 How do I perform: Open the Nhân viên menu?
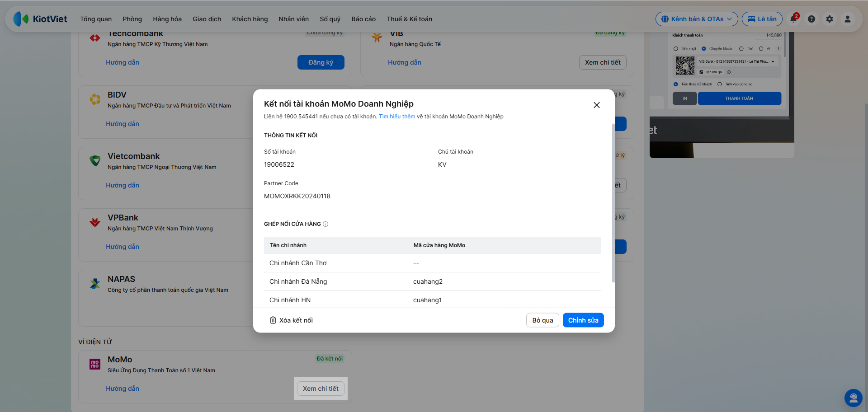pos(294,19)
